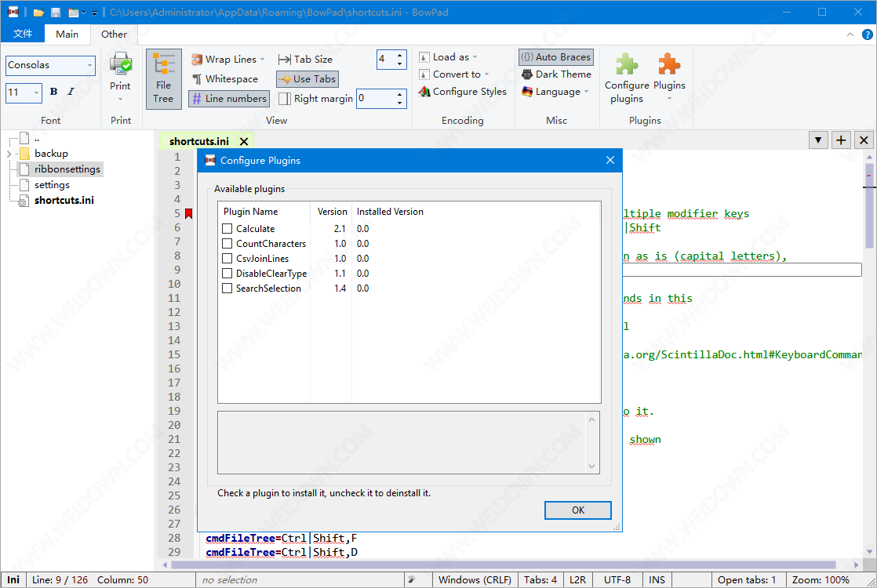Add a new tab with the plus button
The height and width of the screenshot is (588, 877).
click(841, 140)
